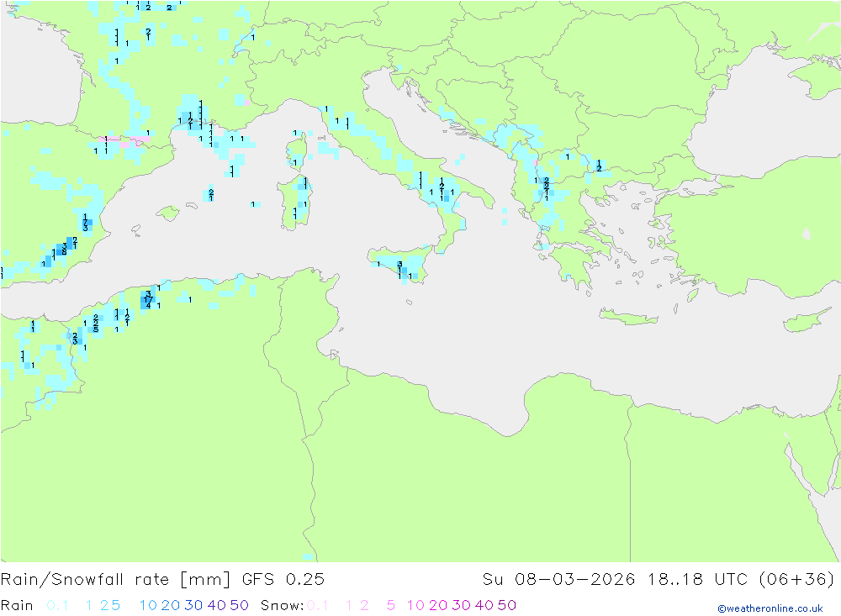Click the island of Sicily on the map

[399, 264]
